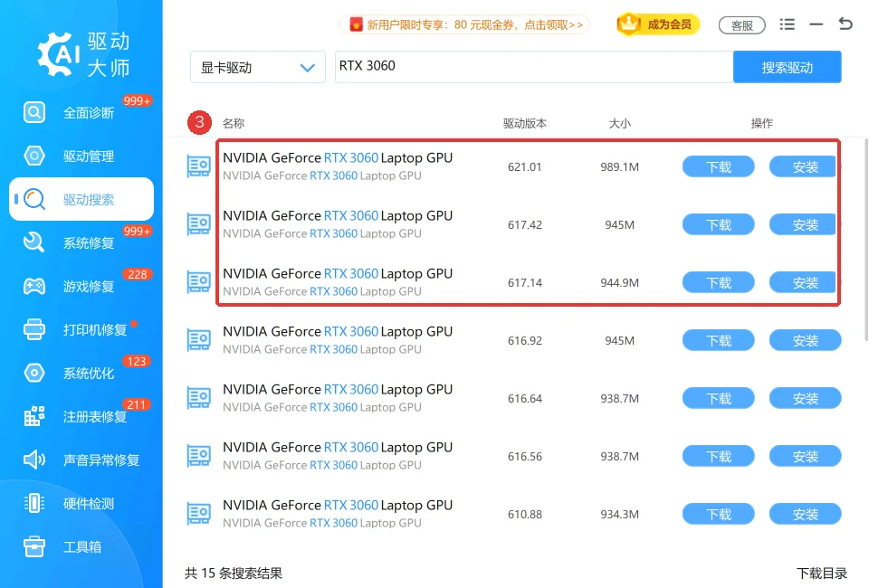Click the AI 驱动大师 logo
Image resolution: width=869 pixels, height=588 pixels.
click(83, 54)
